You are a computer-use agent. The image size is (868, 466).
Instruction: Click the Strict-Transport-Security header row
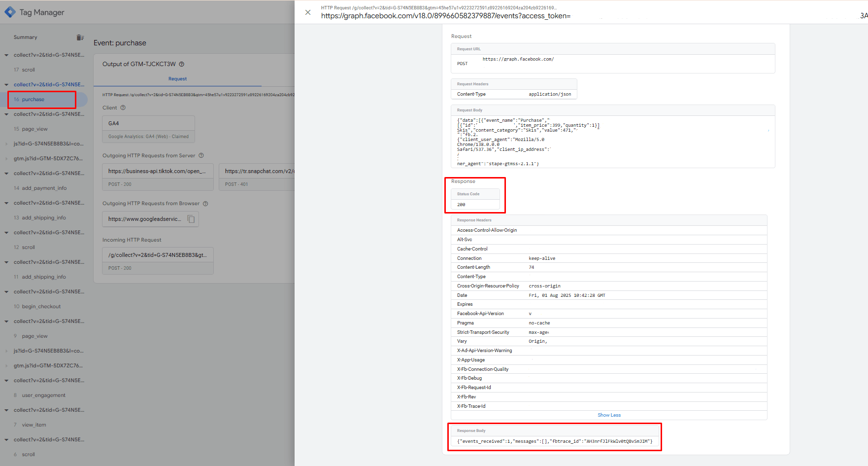[x=609, y=332]
